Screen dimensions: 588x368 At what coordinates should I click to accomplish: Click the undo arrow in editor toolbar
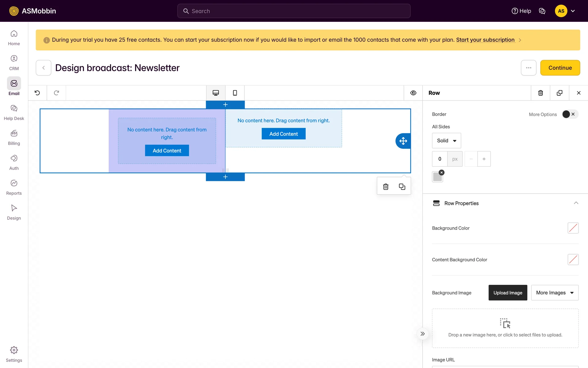37,93
